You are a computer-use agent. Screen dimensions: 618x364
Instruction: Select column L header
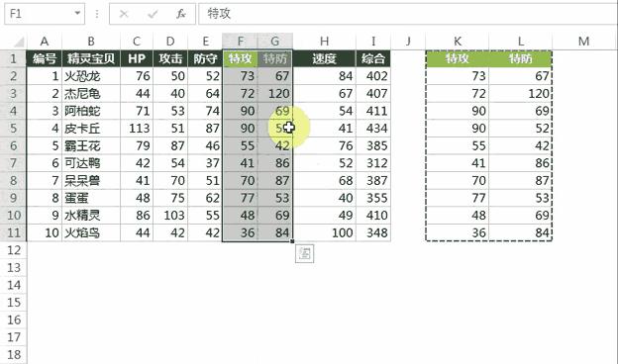(x=521, y=42)
